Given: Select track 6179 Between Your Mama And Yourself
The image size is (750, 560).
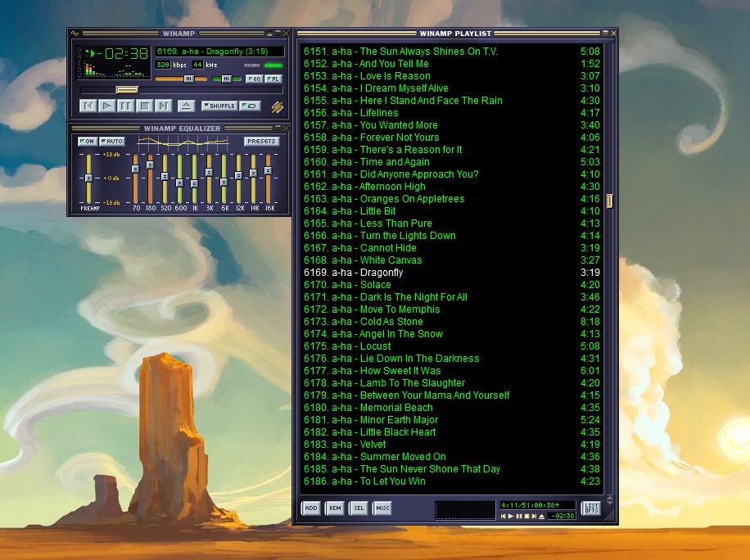Looking at the screenshot, I should 451,395.
